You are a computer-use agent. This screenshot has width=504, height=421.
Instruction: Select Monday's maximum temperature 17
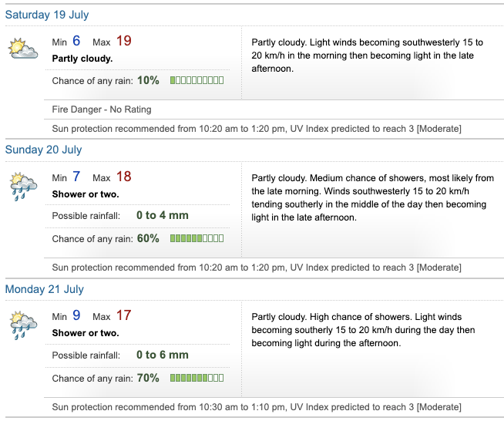[x=124, y=316]
